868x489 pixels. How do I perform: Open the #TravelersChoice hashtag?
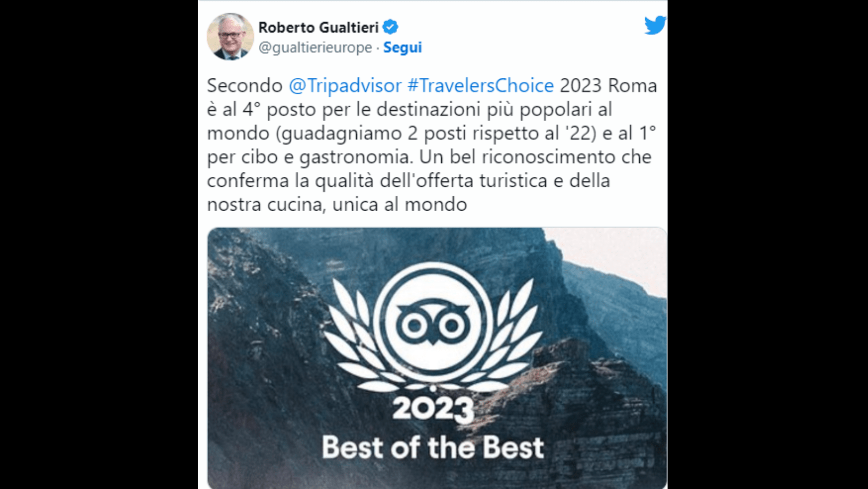[x=481, y=85]
